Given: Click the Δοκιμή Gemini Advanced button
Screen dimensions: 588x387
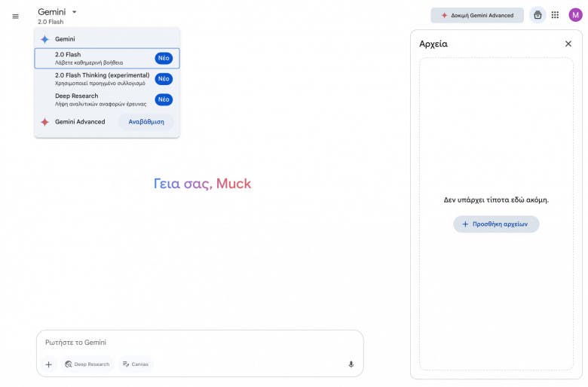Looking at the screenshot, I should (x=477, y=15).
